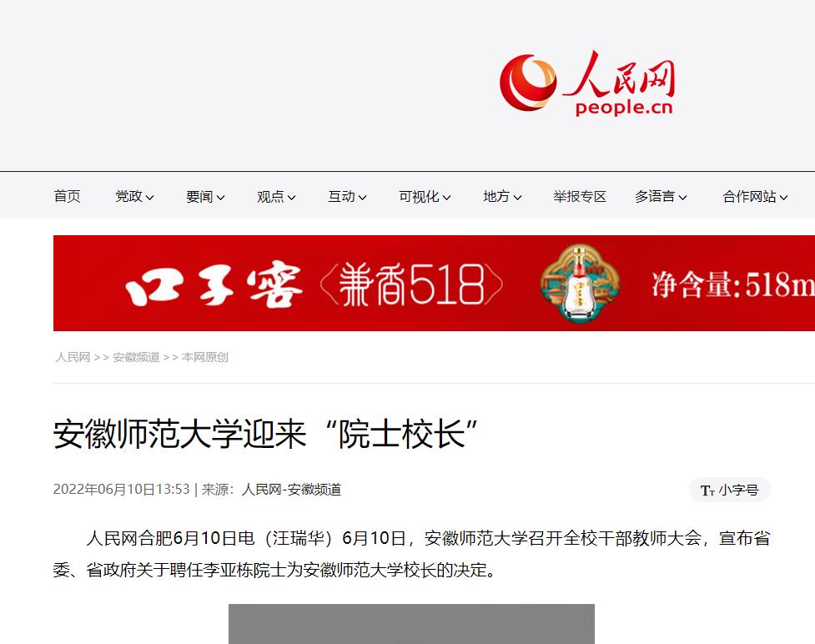
Task: Click the liquor bottle image in banner
Action: [579, 283]
